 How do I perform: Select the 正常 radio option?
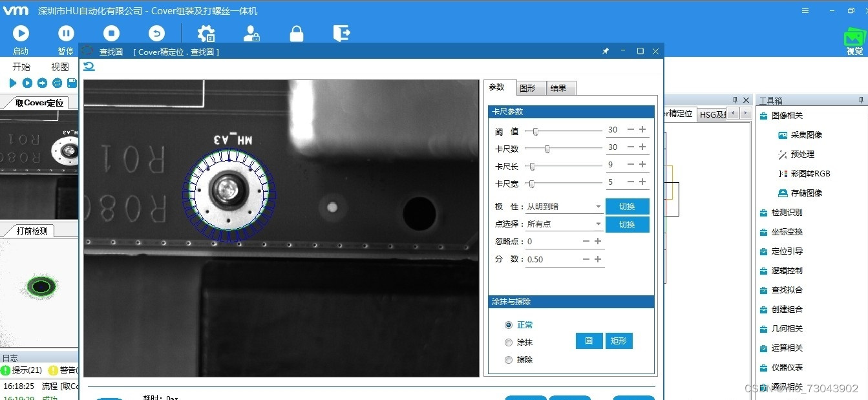point(509,324)
